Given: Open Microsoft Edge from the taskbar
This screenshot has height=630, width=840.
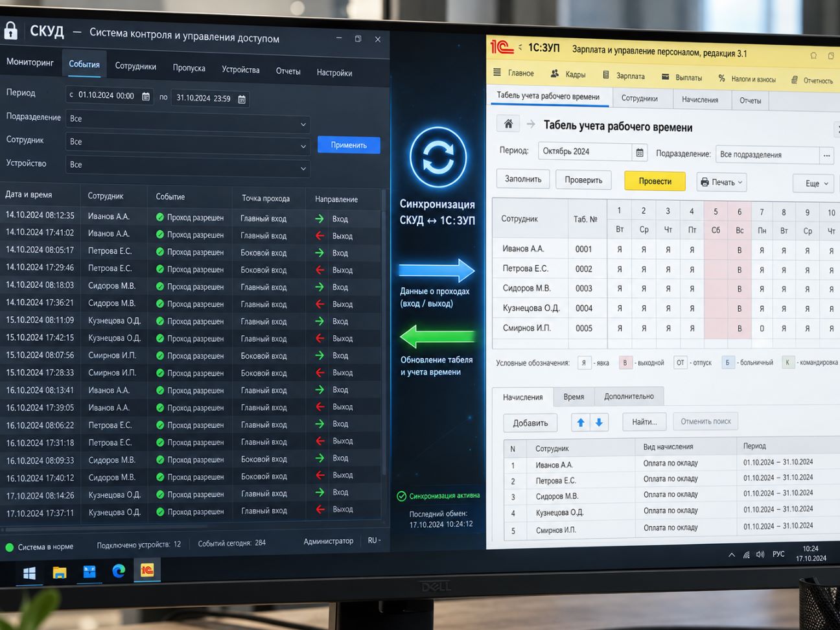Looking at the screenshot, I should [x=119, y=571].
